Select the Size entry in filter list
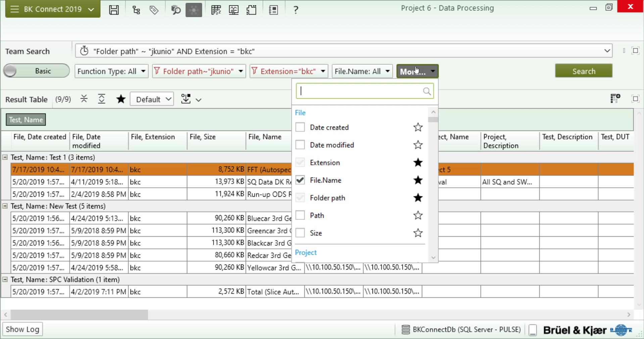The width and height of the screenshot is (644, 339). 316,233
